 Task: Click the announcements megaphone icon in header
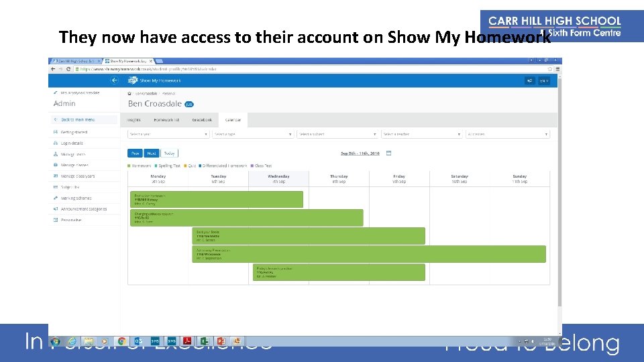(x=529, y=81)
